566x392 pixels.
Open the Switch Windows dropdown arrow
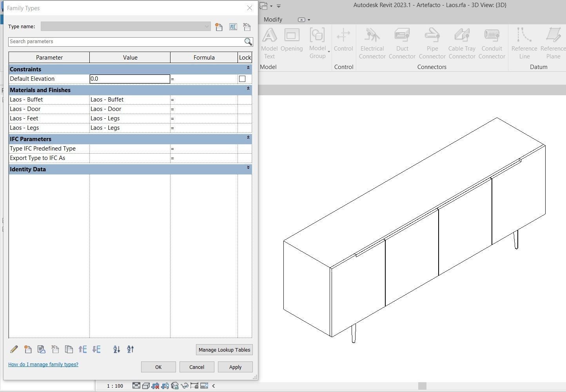(271, 6)
